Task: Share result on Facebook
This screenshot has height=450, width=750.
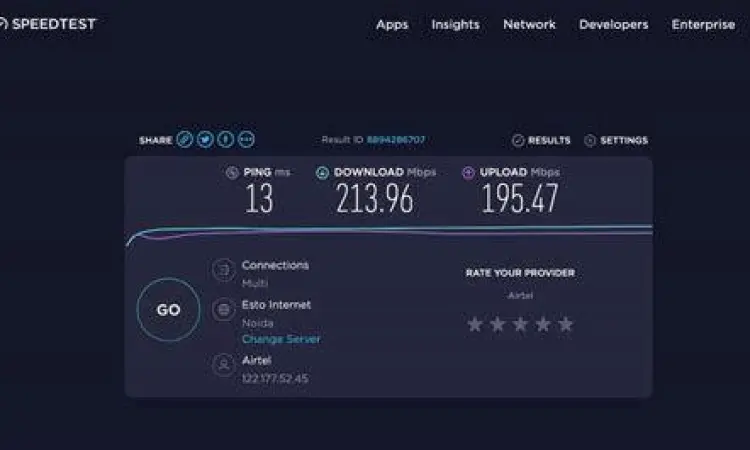Action: click(226, 139)
